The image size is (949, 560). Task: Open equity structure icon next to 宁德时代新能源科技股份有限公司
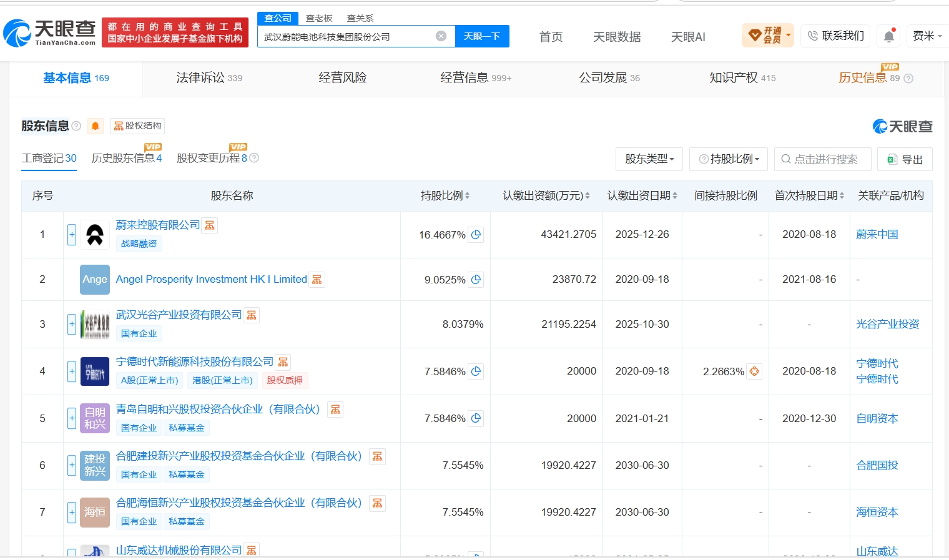coord(283,362)
